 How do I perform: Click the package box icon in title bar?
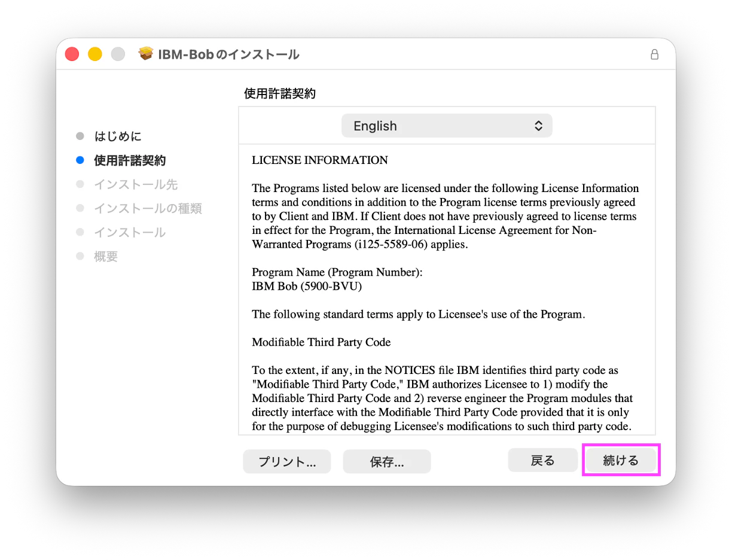(x=146, y=54)
